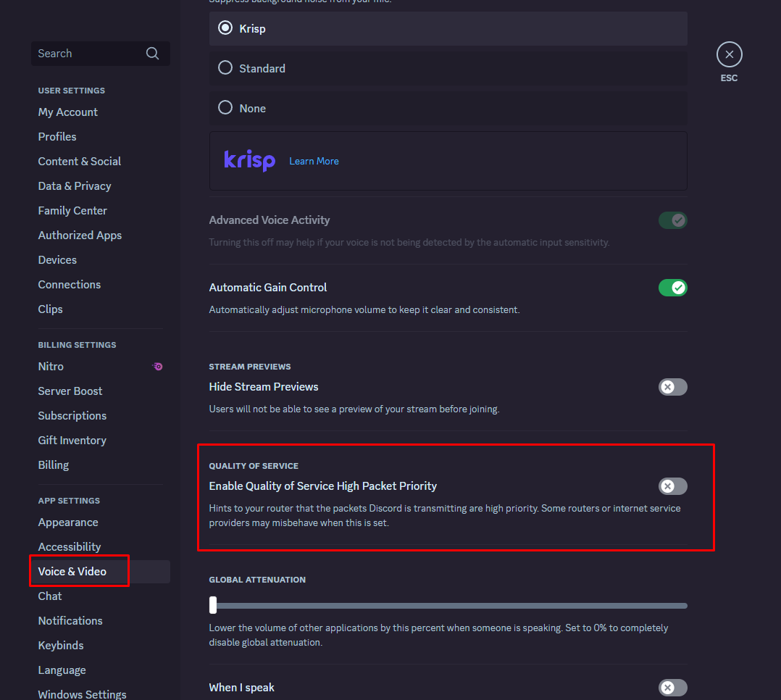Click the Nitro badge icon
The width and height of the screenshot is (781, 700).
click(157, 367)
